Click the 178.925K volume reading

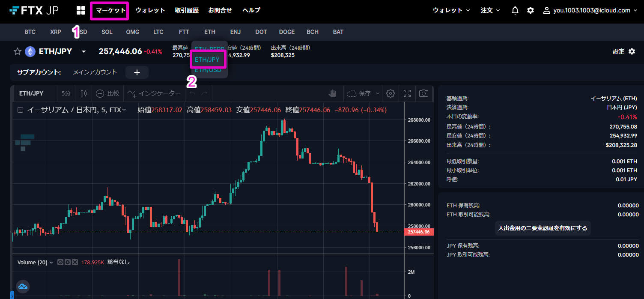tap(92, 262)
